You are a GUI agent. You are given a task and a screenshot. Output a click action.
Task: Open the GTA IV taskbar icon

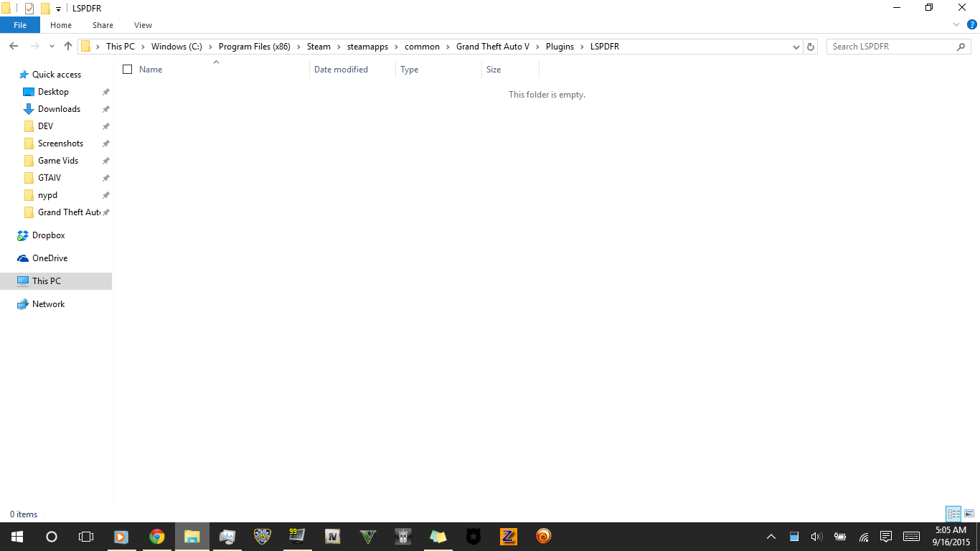pyautogui.click(x=333, y=537)
